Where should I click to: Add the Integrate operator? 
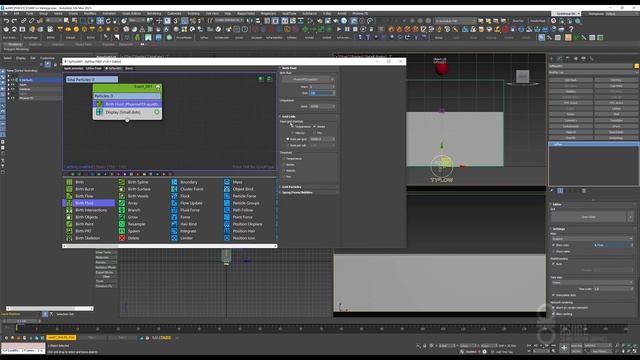(x=188, y=231)
